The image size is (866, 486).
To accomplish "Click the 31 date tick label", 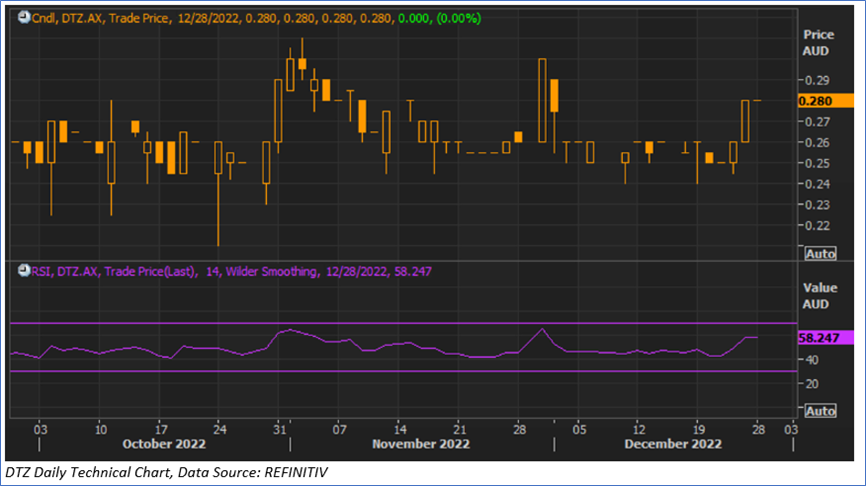I will click(x=280, y=430).
